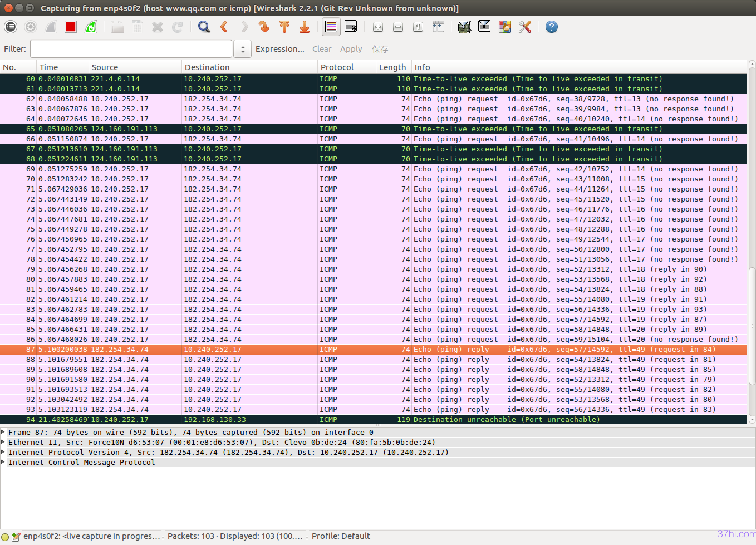Image resolution: width=756 pixels, height=545 pixels.
Task: Click the capture file comment icon in status bar
Action: [16, 537]
